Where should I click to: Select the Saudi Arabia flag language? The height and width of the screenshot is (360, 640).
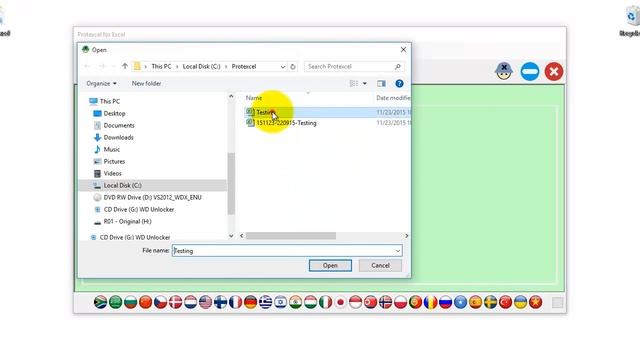coord(116,302)
